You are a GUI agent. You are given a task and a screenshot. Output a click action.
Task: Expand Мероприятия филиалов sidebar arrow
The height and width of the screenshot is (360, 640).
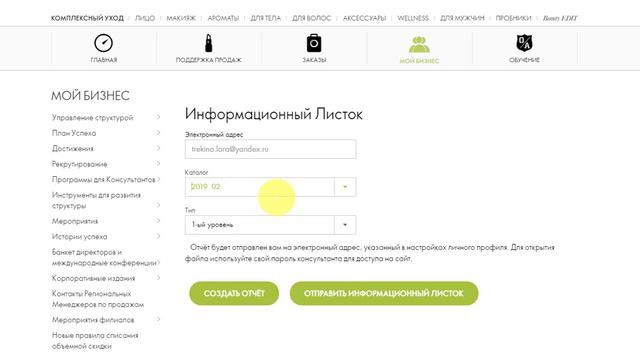pos(158,320)
